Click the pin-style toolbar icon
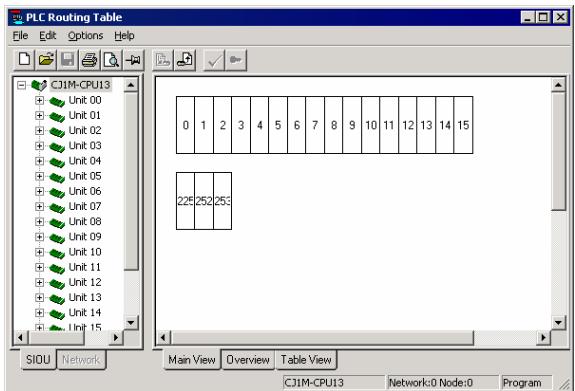The height and width of the screenshot is (391, 575). point(133,59)
